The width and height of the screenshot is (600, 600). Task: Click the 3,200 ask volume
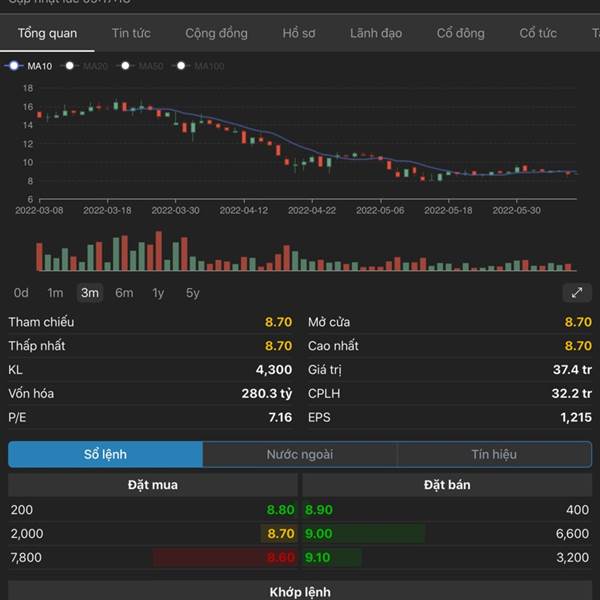[x=572, y=557]
